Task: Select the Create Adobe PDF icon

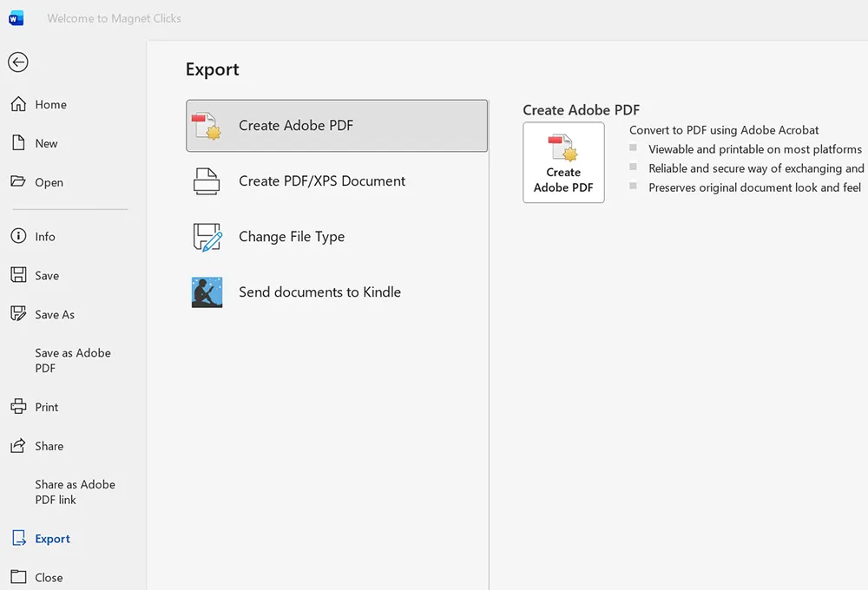Action: (207, 125)
